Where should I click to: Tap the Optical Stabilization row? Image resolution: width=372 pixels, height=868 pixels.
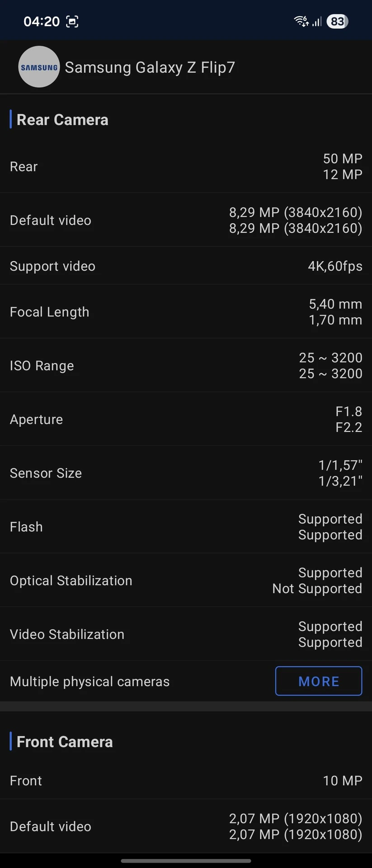click(x=186, y=580)
